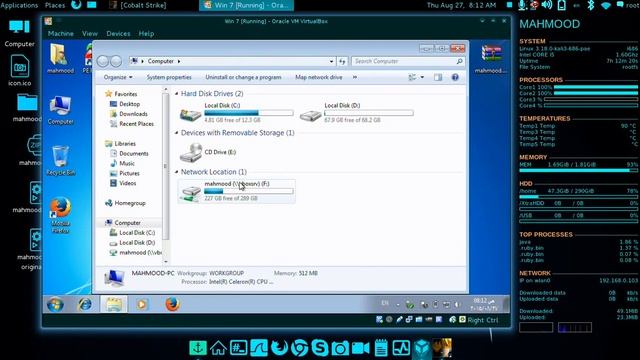Click Local Disk (C:) usage bar
This screenshot has height=360, width=640.
(x=249, y=113)
